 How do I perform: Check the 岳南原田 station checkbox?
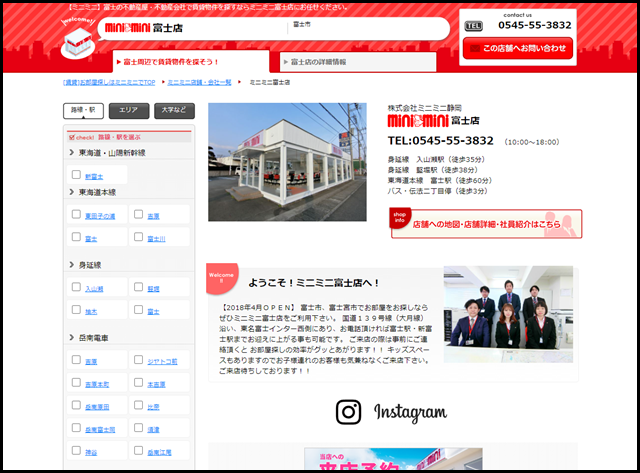pyautogui.click(x=76, y=405)
